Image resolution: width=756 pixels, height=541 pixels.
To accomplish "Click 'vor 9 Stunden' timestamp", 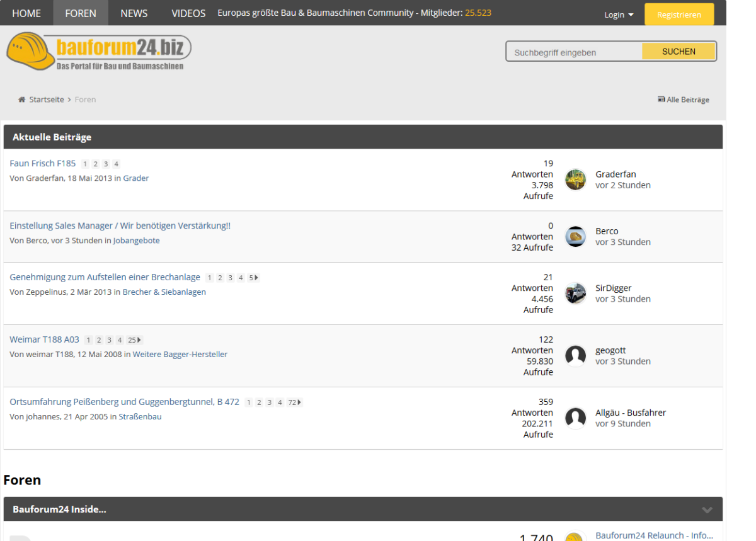I will pyautogui.click(x=623, y=424).
